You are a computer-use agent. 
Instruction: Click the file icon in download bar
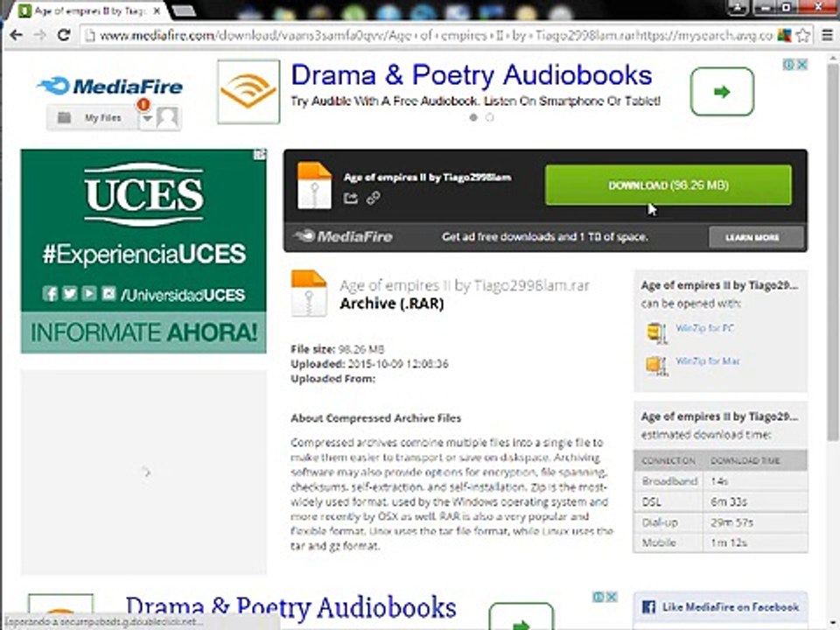click(x=314, y=185)
